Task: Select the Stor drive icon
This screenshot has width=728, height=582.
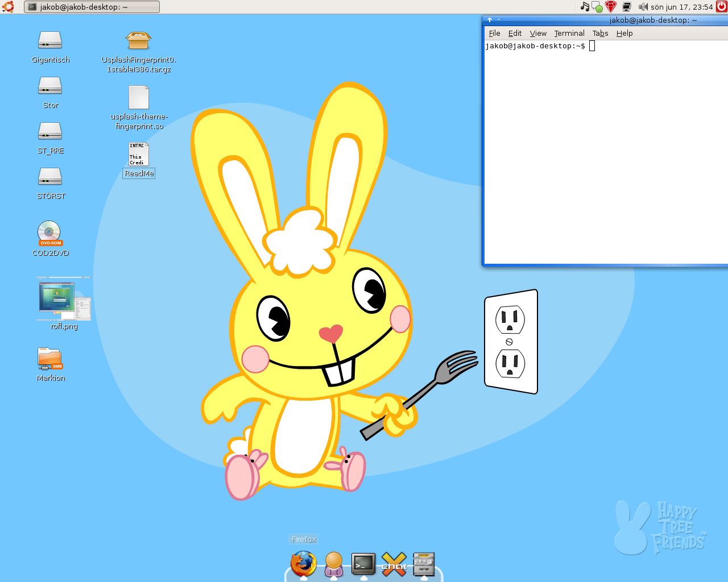Action: point(50,86)
